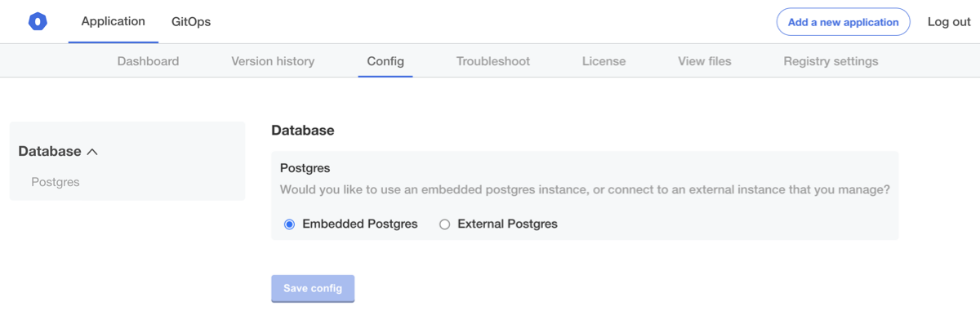Open the Troubleshoot tab

point(493,61)
